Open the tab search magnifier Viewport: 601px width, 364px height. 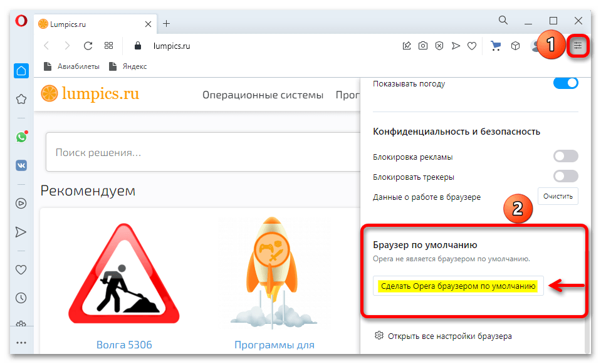point(503,20)
